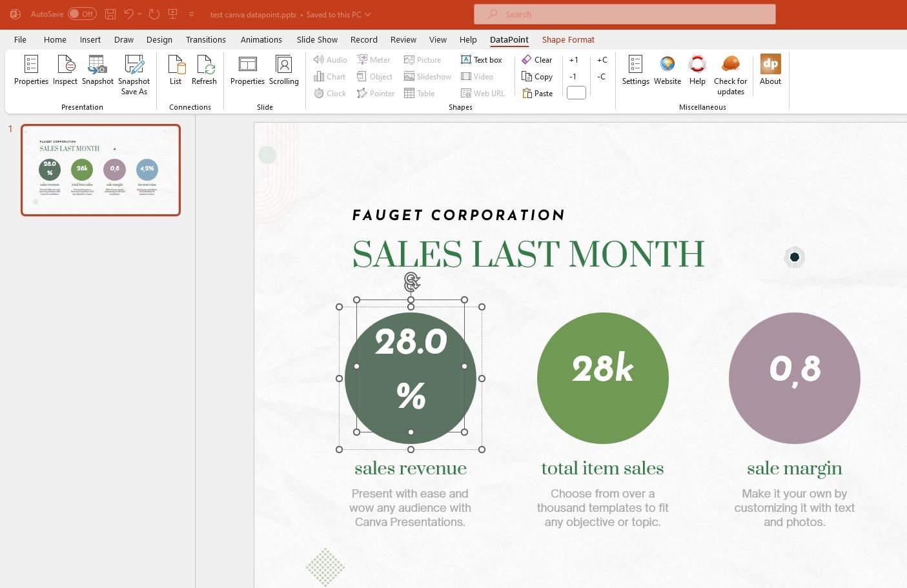Select slide 1 thumbnail
The height and width of the screenshot is (588, 907).
pos(101,170)
